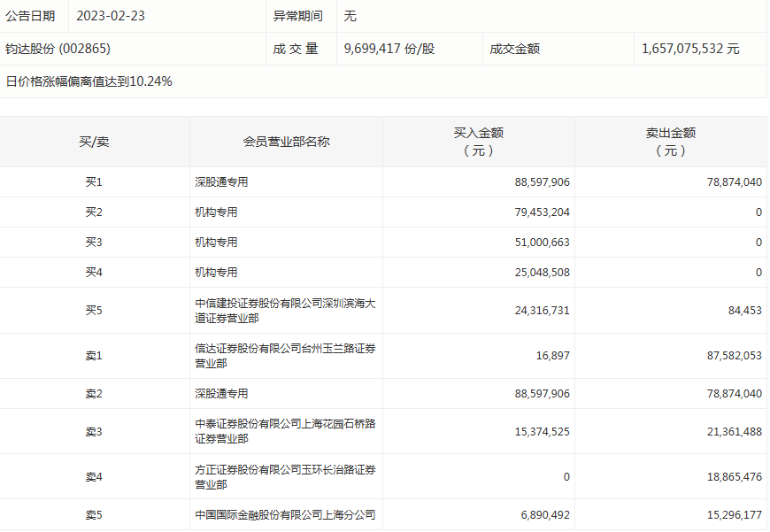Click the 买入金额 column header
This screenshot has width=770, height=532.
[x=478, y=142]
